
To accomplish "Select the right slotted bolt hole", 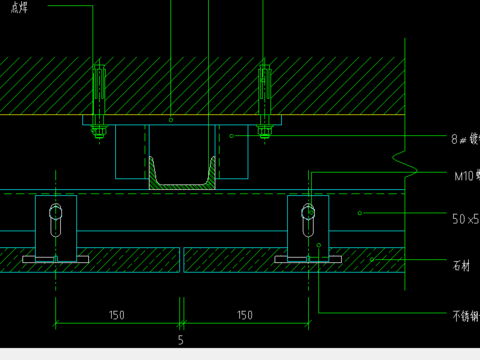I will 308,220.
